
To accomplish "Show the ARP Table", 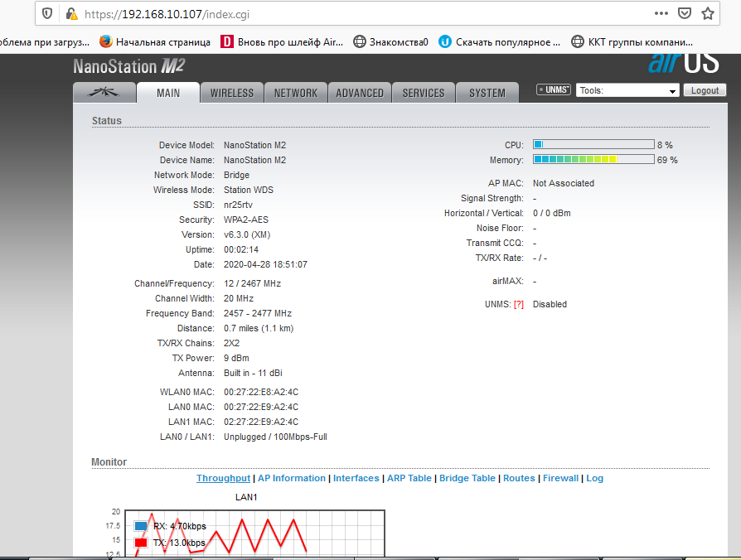I will (x=409, y=478).
